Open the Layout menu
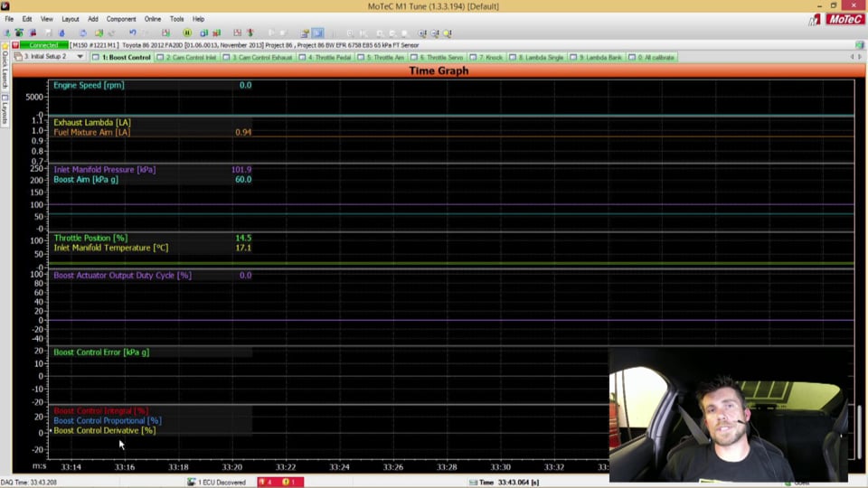Screen dimensions: 868x488 point(71,19)
